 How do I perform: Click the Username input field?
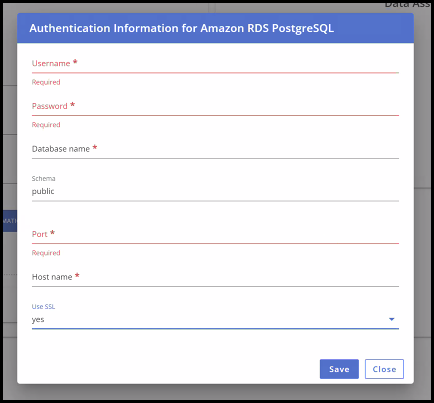[215, 63]
